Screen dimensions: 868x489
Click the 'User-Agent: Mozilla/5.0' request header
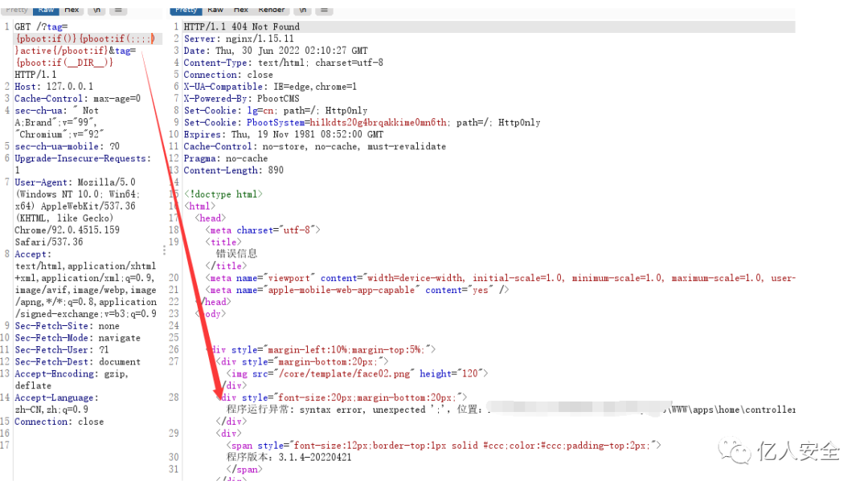click(75, 182)
